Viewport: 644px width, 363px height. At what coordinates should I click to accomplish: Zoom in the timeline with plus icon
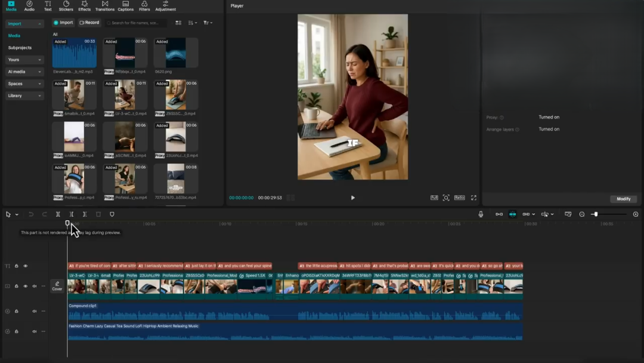(x=636, y=214)
